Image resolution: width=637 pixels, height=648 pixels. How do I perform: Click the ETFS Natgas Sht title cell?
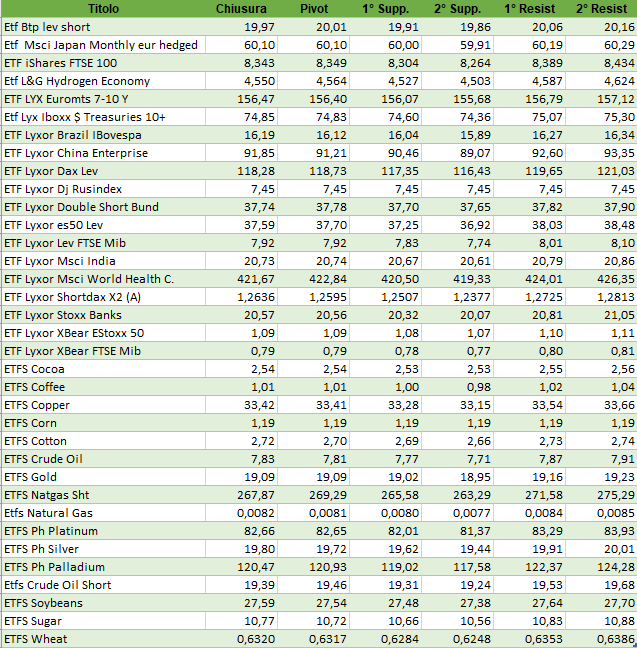tap(103, 495)
